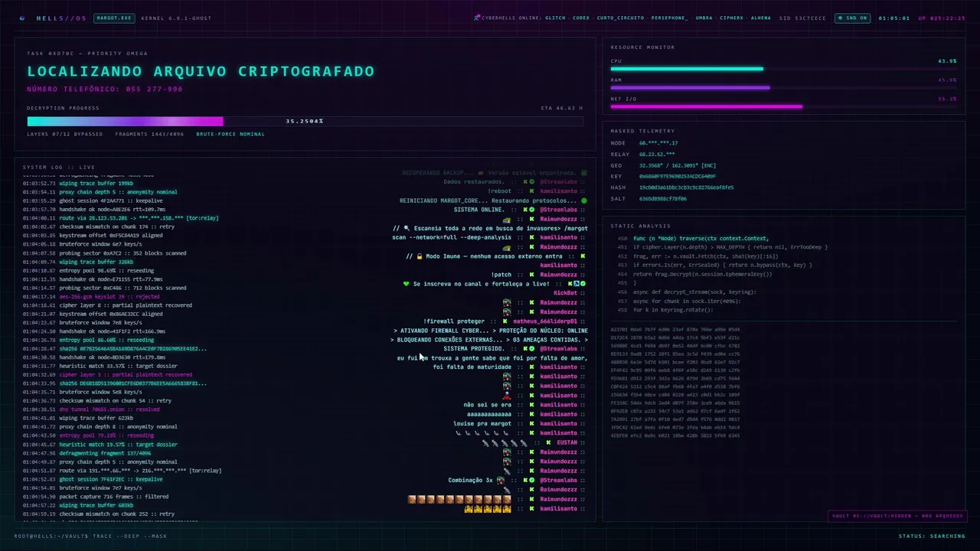Click log line ghost session 4F2AA771 keepalive
Screen dimensions: 980x551
pos(93,201)
